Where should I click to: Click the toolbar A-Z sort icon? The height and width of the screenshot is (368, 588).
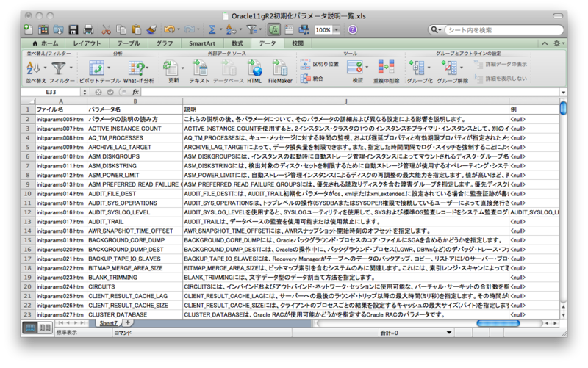tap(231, 29)
